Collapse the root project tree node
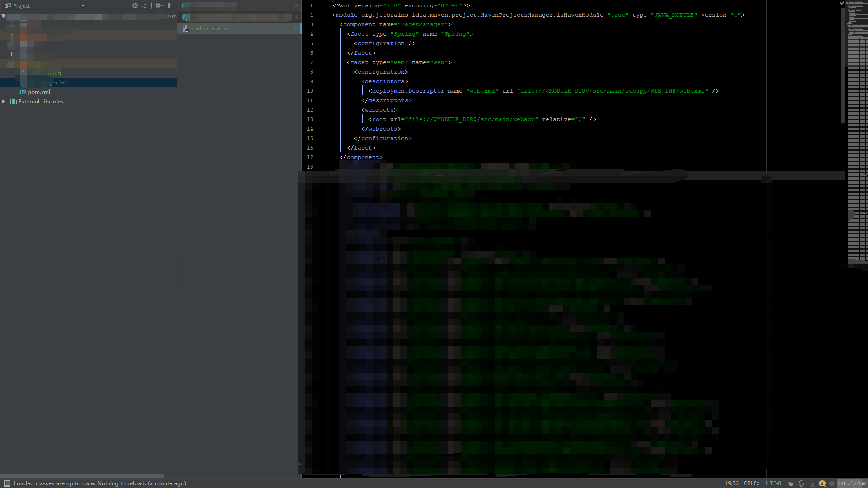 click(x=4, y=16)
